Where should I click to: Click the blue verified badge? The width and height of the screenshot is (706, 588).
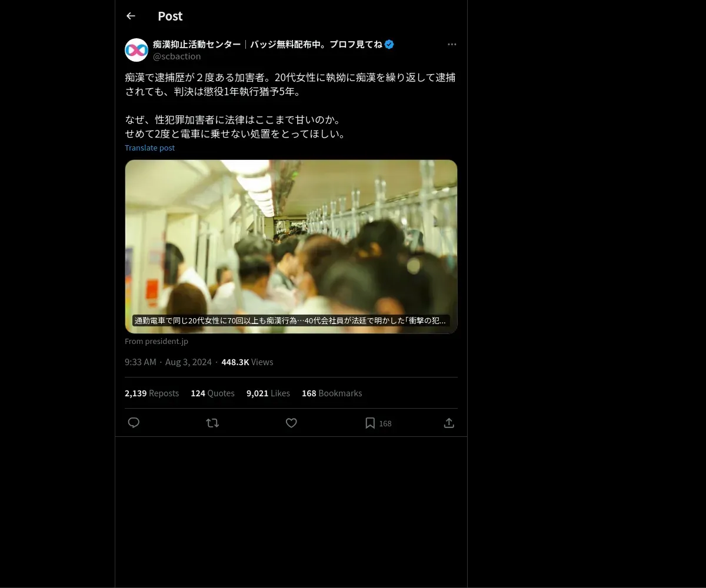pyautogui.click(x=389, y=44)
